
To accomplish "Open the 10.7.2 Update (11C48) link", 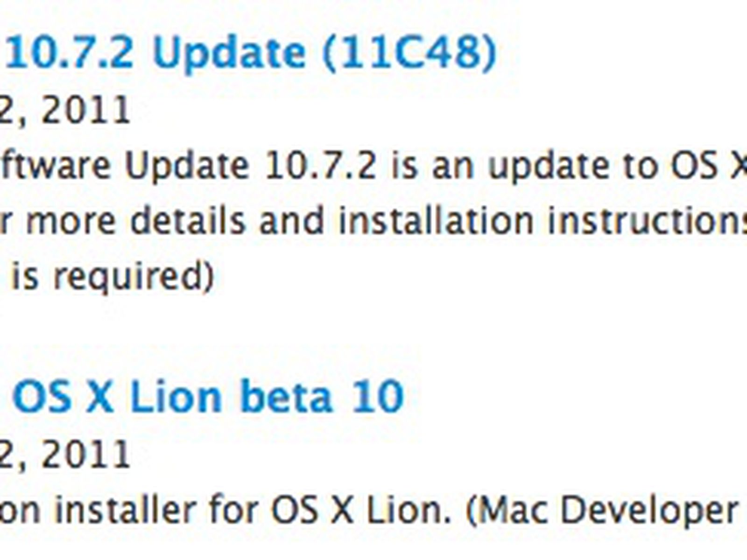I will tap(250, 53).
